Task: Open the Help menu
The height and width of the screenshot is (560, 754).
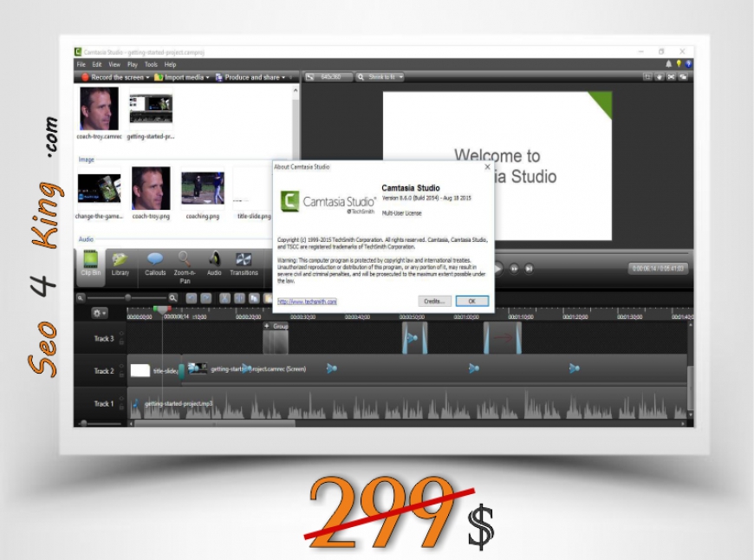Action: [x=170, y=64]
